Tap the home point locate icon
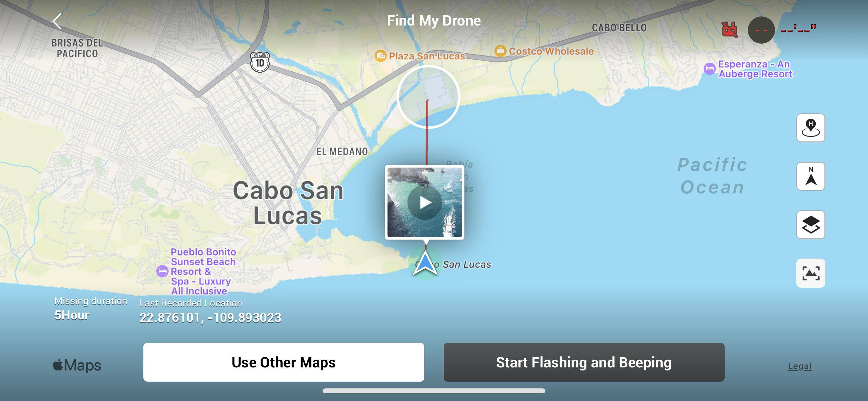Screen dimensions: 868x401 [x=811, y=128]
